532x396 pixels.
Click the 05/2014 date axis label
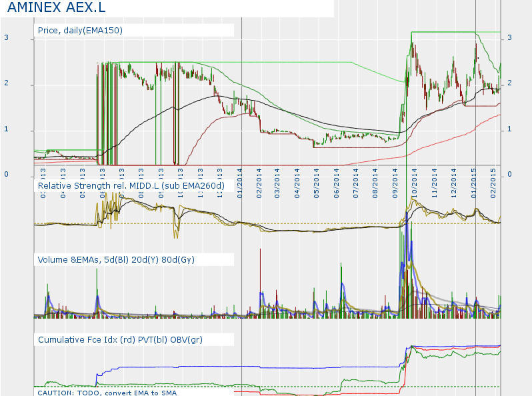point(317,183)
